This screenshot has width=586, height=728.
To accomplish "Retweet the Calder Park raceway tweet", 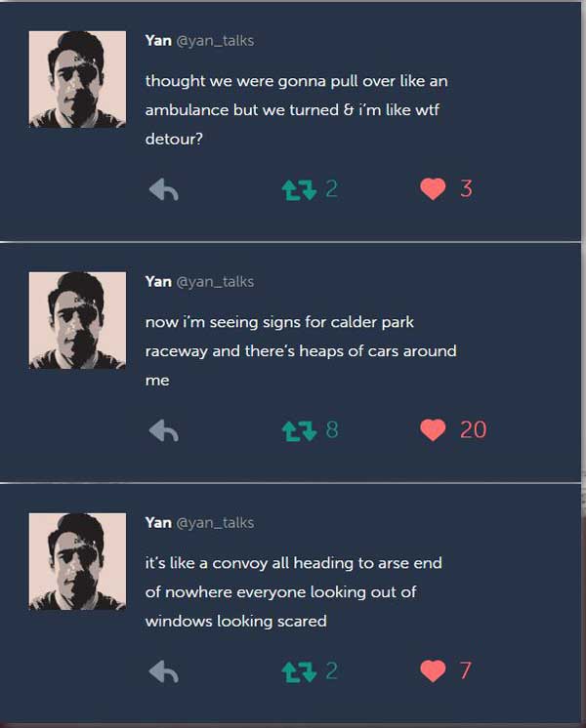I will [x=298, y=430].
